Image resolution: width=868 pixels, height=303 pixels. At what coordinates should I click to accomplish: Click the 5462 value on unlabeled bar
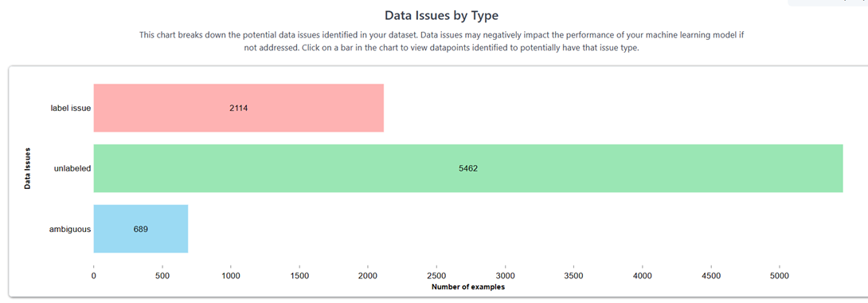point(468,169)
